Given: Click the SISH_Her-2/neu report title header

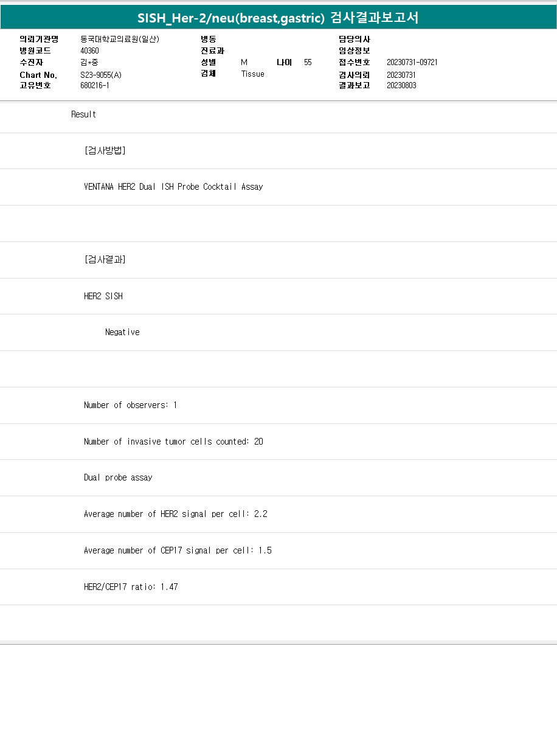Looking at the screenshot, I should point(278,18).
